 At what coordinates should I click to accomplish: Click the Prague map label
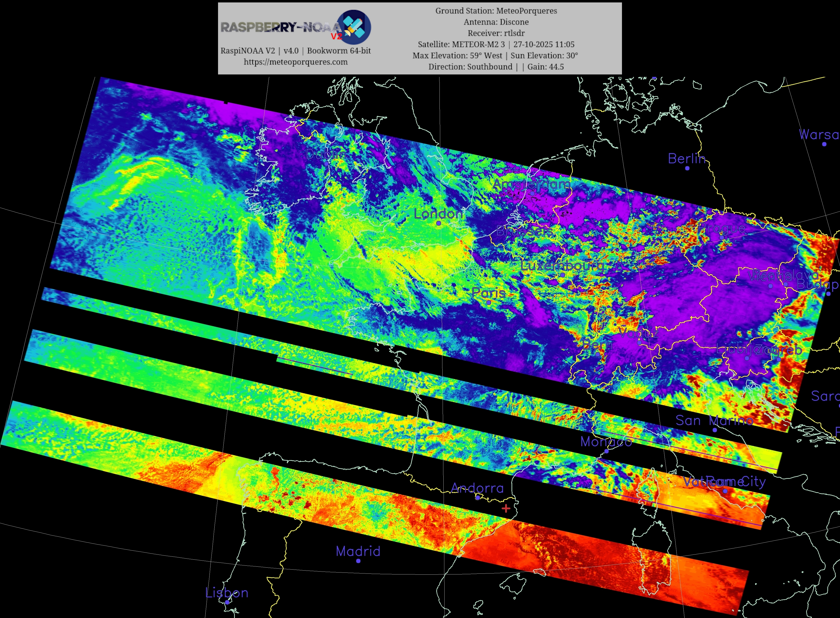pyautogui.click(x=722, y=228)
